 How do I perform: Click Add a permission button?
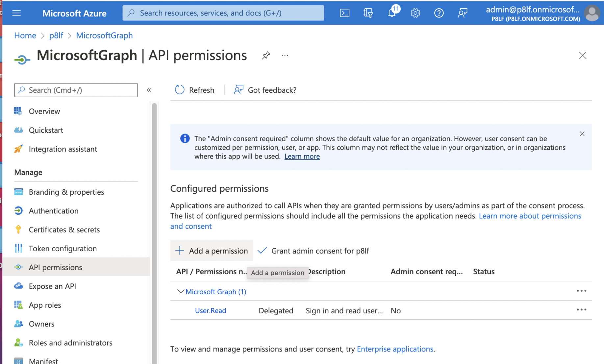212,251
